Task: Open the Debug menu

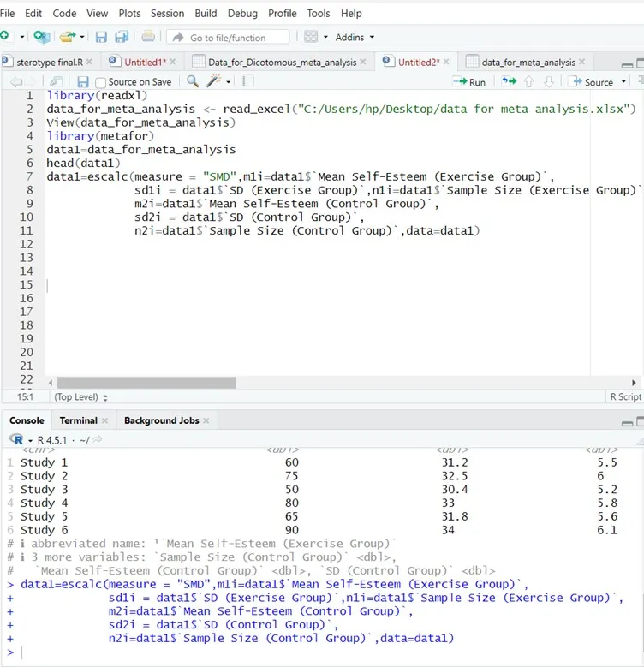Action: click(x=242, y=14)
